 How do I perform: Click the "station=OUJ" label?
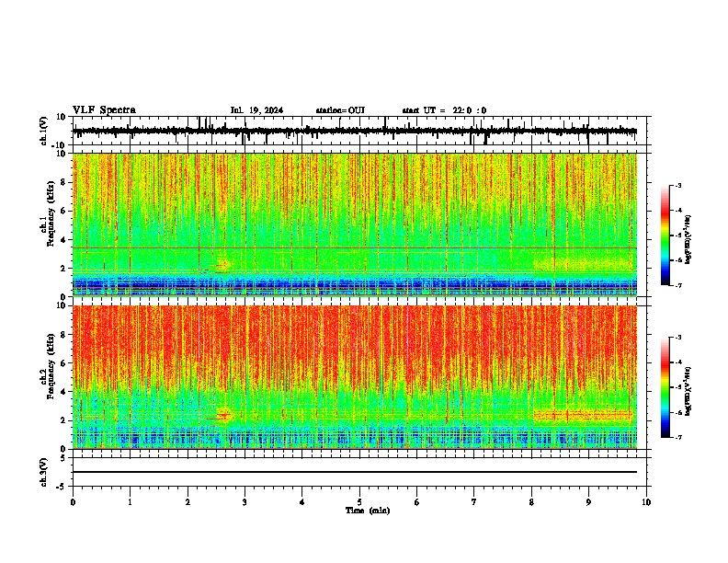pos(340,110)
